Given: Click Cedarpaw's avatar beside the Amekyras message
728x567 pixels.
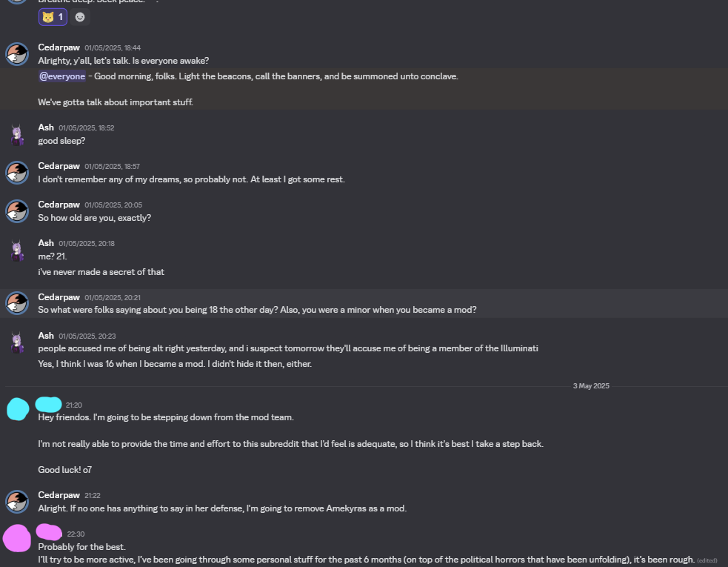Looking at the screenshot, I should pyautogui.click(x=17, y=502).
